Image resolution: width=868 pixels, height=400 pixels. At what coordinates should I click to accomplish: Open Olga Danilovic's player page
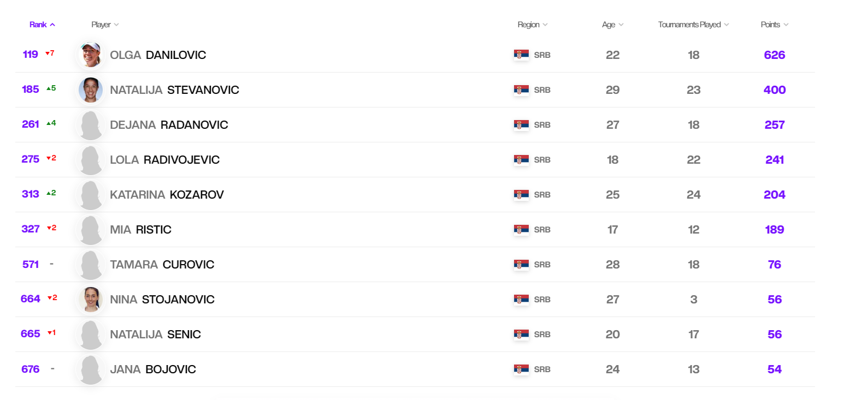point(158,55)
